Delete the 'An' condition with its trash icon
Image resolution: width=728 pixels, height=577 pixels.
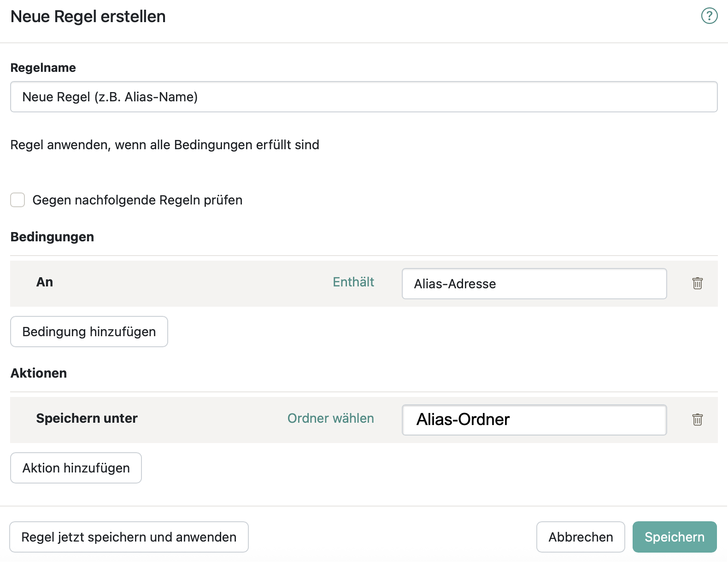697,283
